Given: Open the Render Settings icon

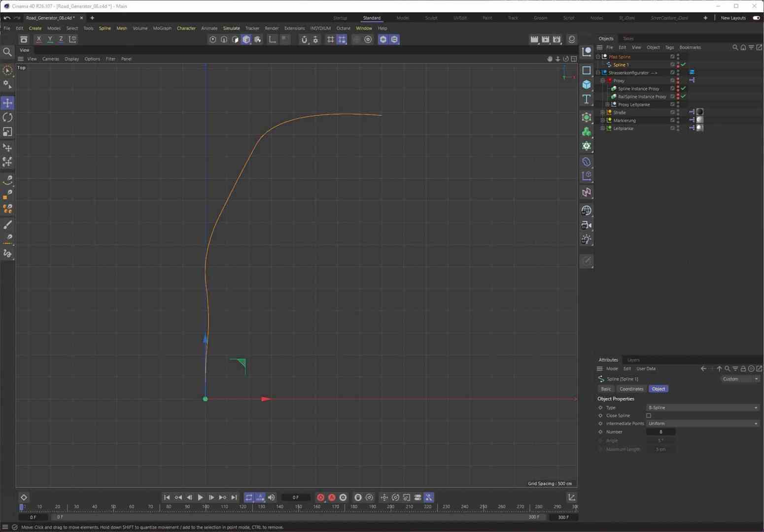Looking at the screenshot, I should (x=556, y=39).
